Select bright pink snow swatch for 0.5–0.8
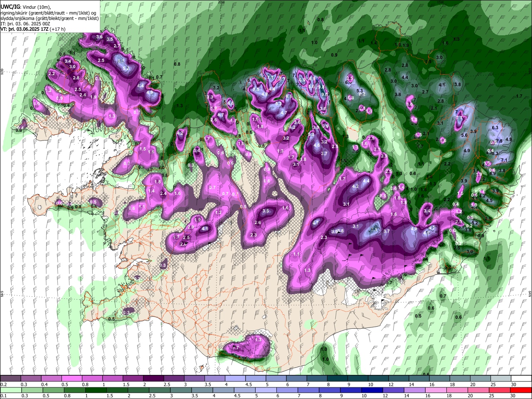The height and width of the screenshot is (399, 532). click(x=71, y=379)
